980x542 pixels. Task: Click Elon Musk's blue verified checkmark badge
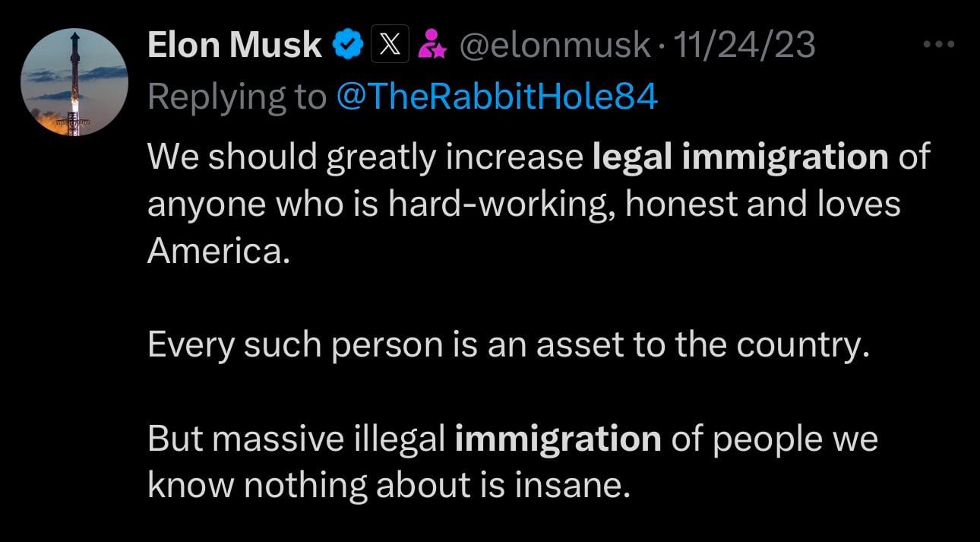click(x=346, y=44)
